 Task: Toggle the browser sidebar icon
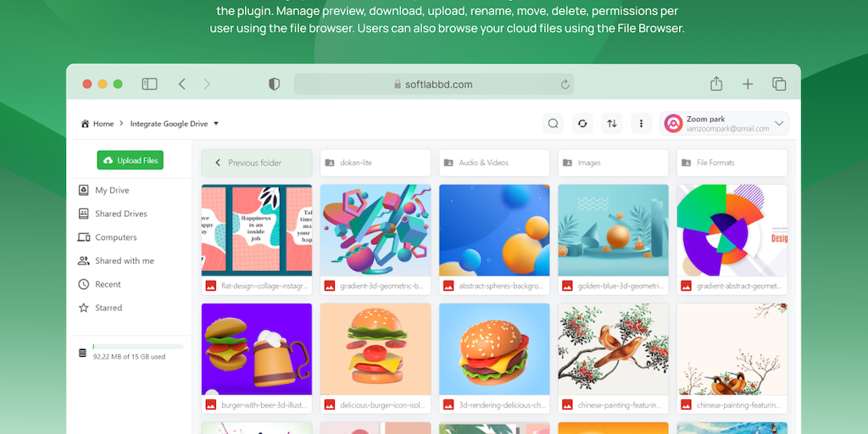click(149, 84)
